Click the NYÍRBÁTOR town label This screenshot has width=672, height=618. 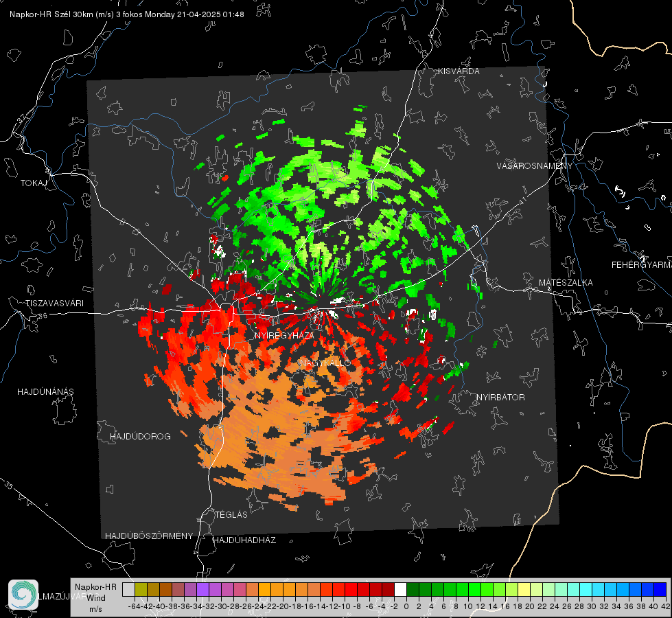click(x=500, y=398)
